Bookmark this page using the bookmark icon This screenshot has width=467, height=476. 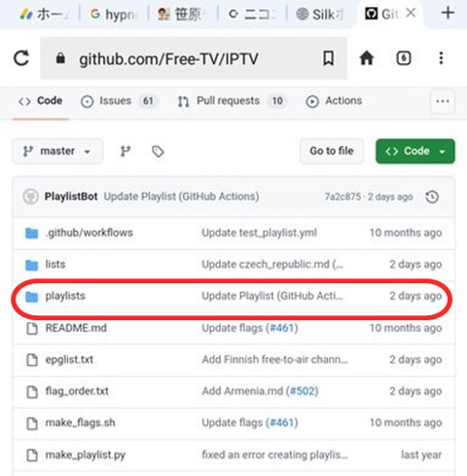328,58
